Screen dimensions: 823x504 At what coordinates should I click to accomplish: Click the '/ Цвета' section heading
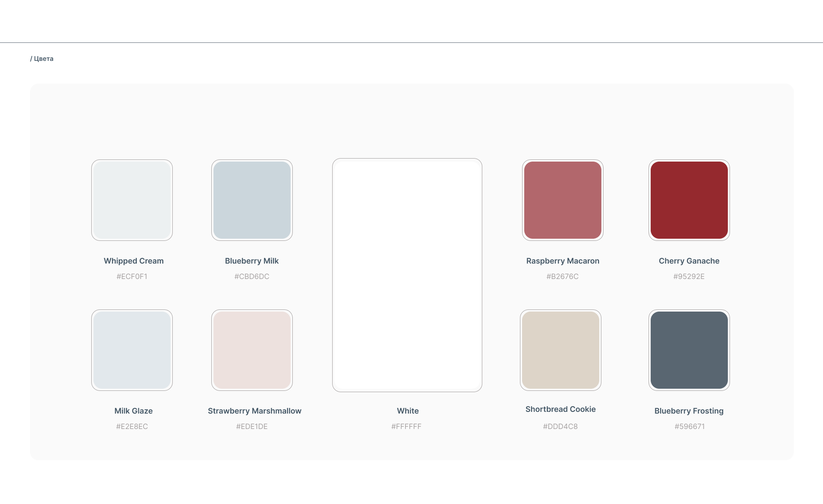[x=42, y=59]
